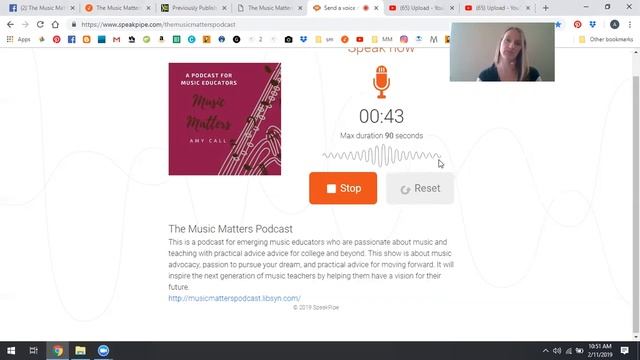Open Zoom from the taskbar
This screenshot has height=360, width=640.
[x=103, y=351]
